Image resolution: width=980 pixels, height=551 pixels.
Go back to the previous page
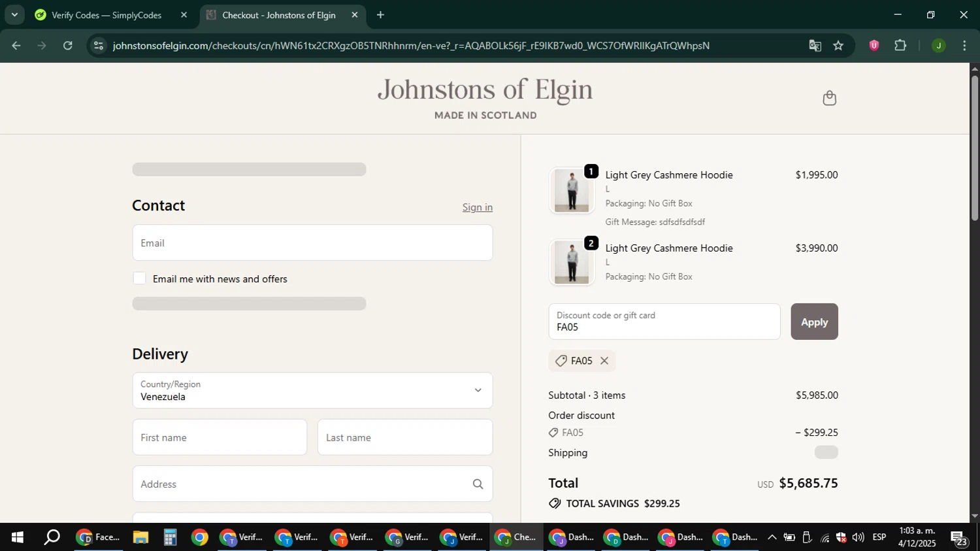click(16, 46)
